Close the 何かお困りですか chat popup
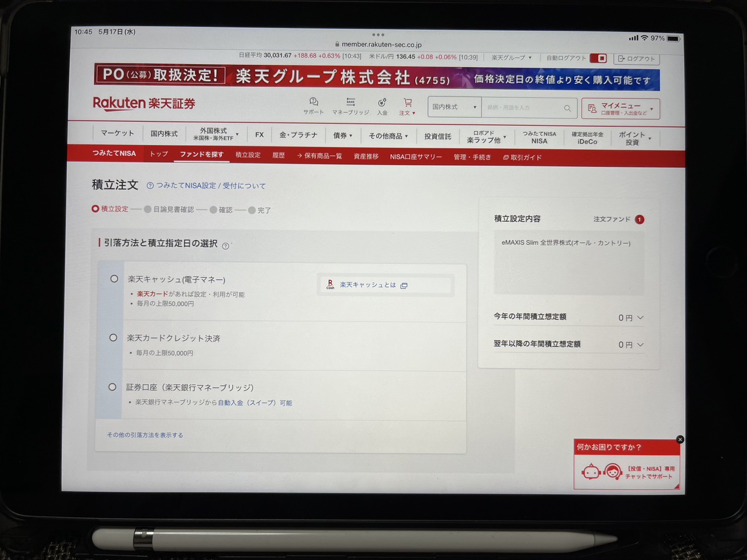747x560 pixels. [680, 439]
